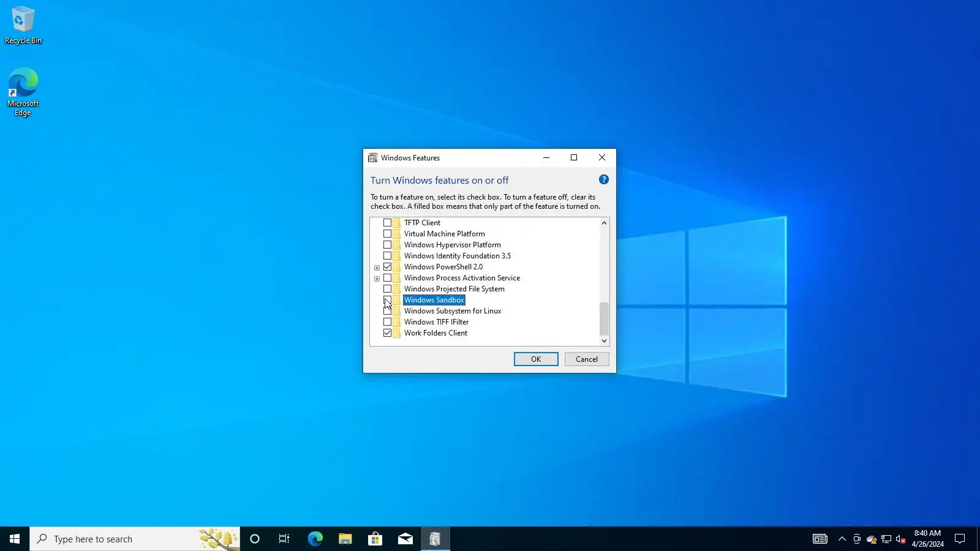Click the folder icon beside Windows Hypervisor Platform
The width and height of the screenshot is (980, 551).
coord(397,245)
